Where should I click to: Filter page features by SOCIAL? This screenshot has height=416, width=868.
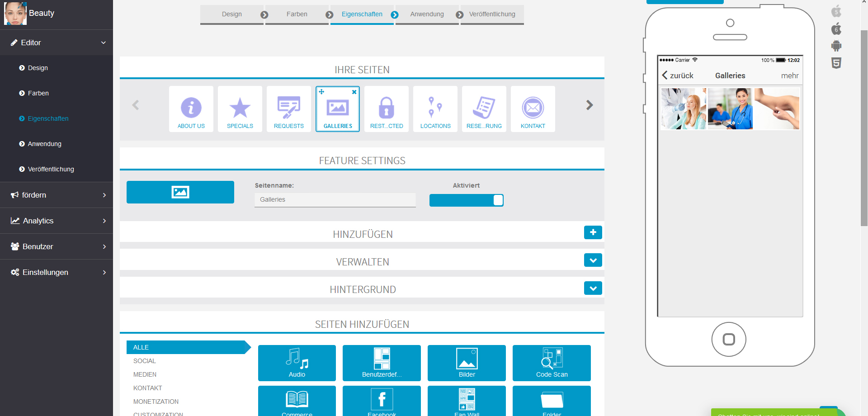pos(145,361)
